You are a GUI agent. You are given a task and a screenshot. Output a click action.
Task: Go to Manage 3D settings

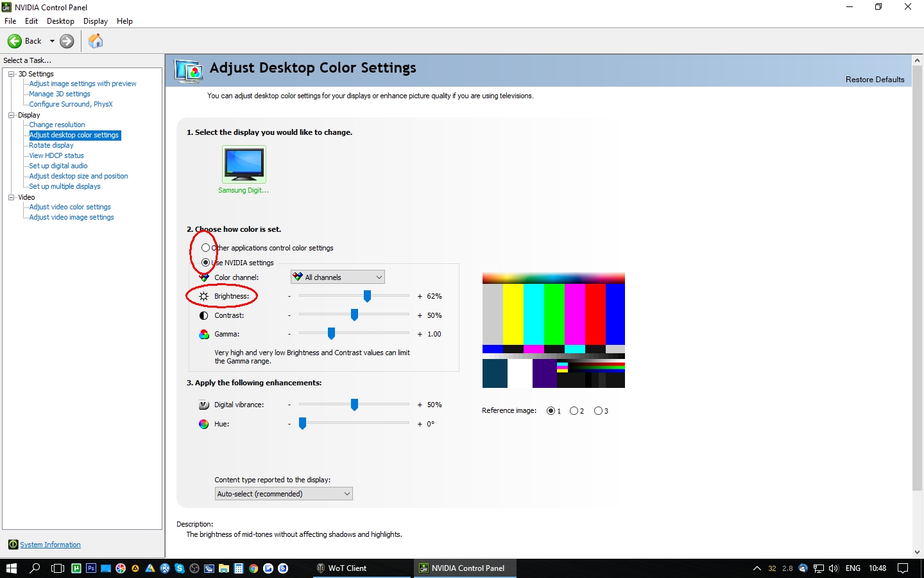(x=60, y=94)
